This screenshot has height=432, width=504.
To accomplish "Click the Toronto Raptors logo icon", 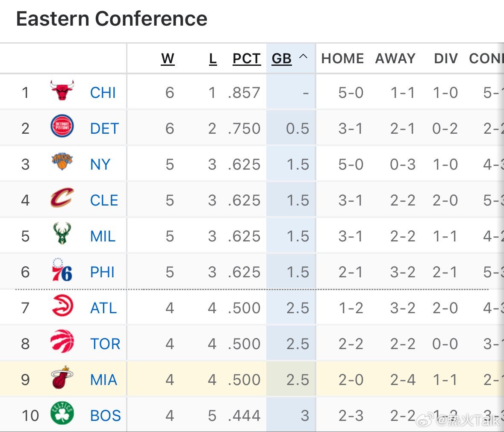I will (62, 342).
